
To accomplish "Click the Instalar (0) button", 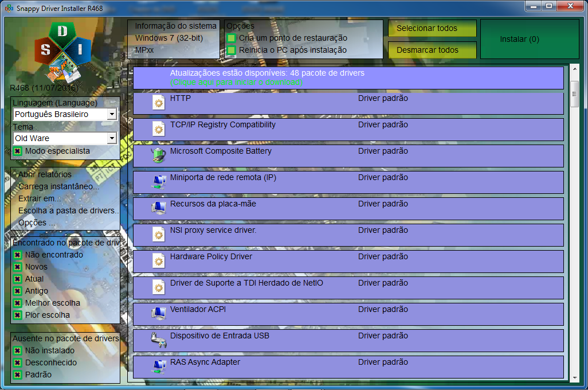I will tap(530, 39).
